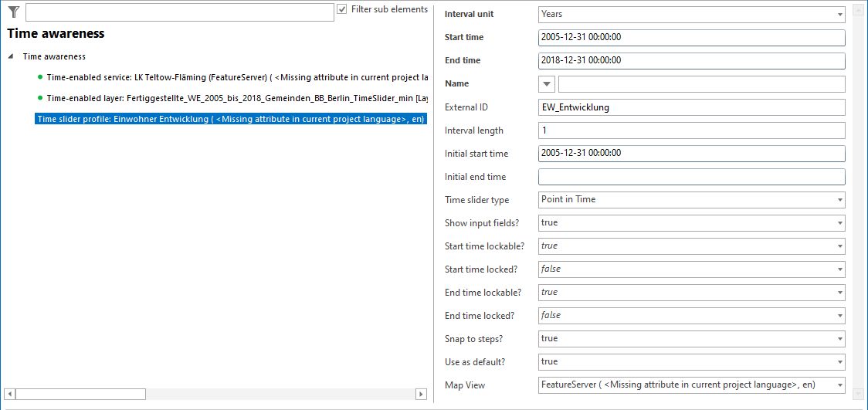Click the Map View label
This screenshot has width=868, height=410.
[x=465, y=385]
